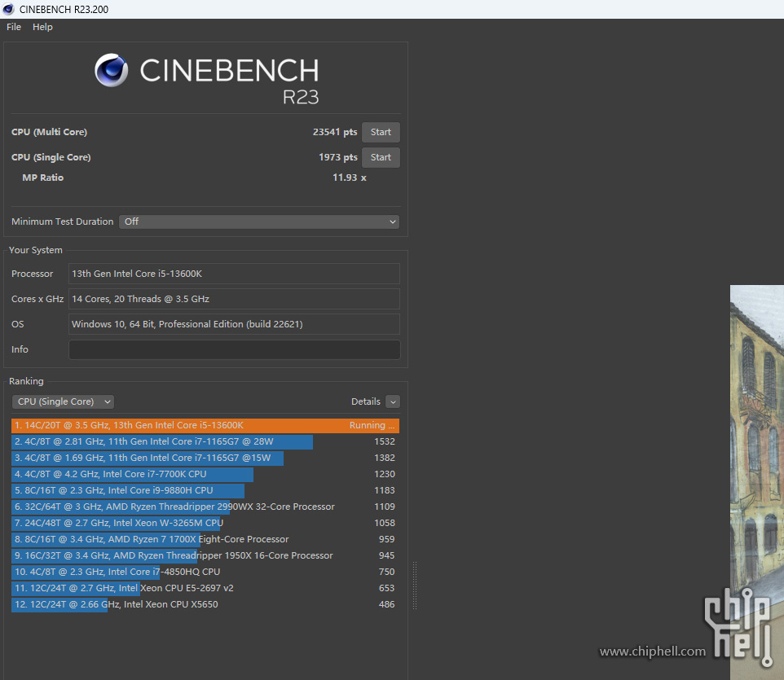Select ranking row Core i7-4850HQ CPU
The width and height of the screenshot is (784, 680).
(x=205, y=572)
